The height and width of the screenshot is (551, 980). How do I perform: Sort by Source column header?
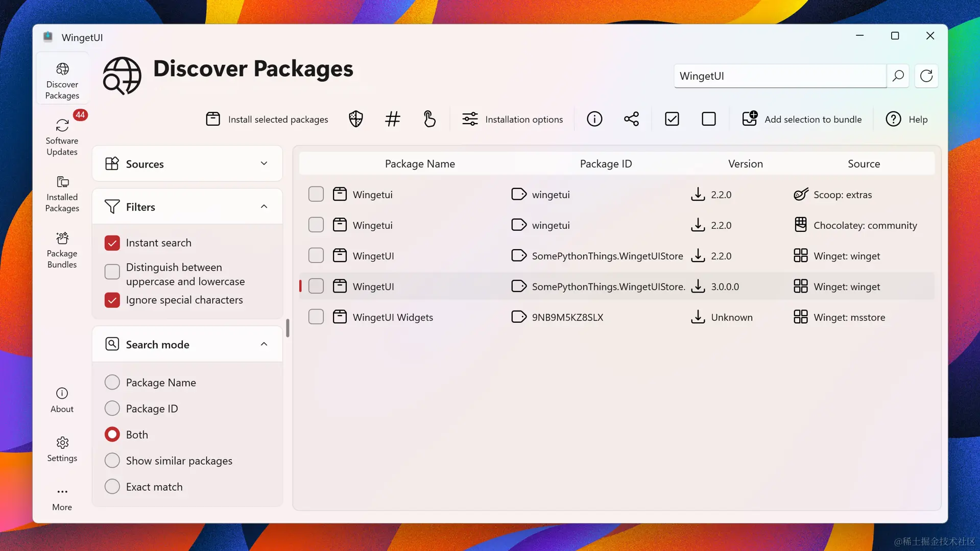pyautogui.click(x=864, y=163)
